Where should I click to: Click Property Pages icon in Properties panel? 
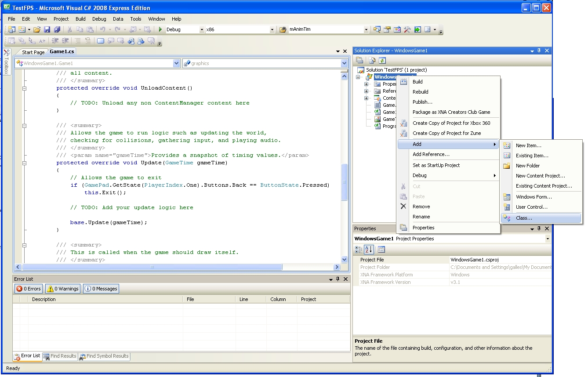tap(381, 250)
